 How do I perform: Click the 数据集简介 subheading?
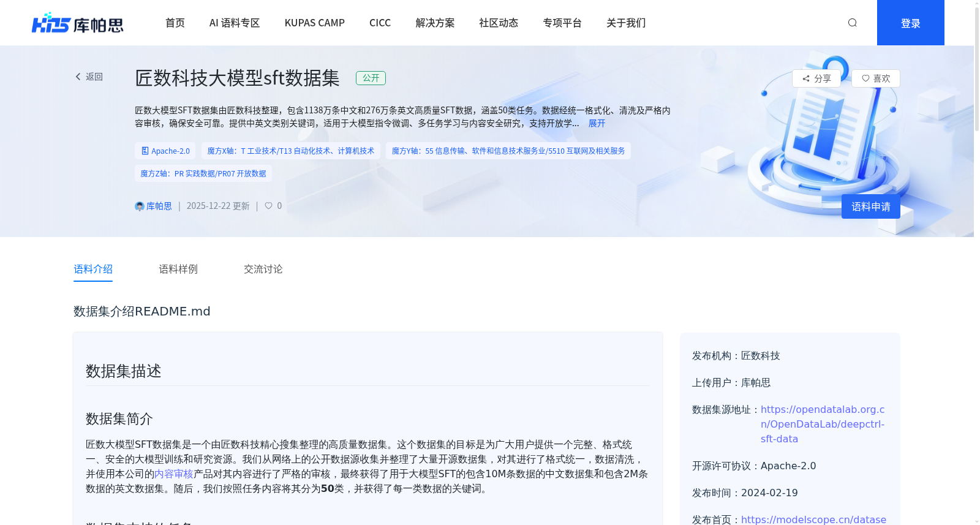(119, 419)
